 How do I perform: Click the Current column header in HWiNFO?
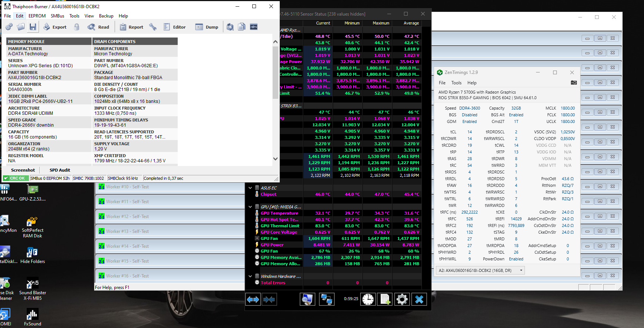pyautogui.click(x=323, y=23)
